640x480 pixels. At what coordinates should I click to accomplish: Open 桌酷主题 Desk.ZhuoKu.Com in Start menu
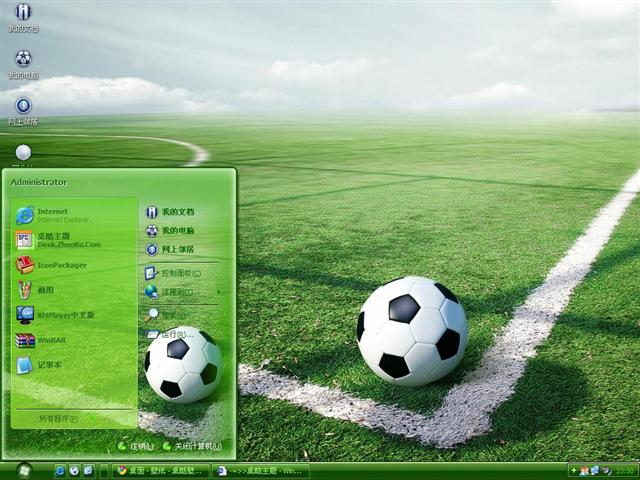coord(73,240)
